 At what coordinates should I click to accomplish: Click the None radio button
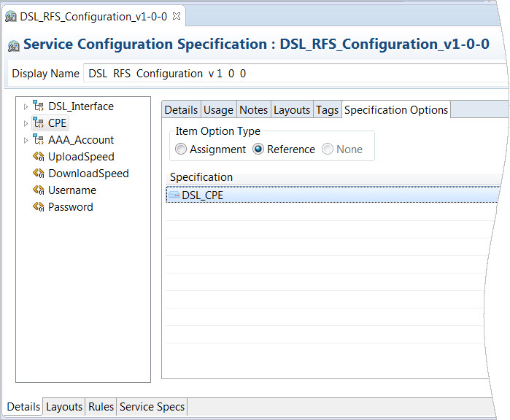tap(328, 149)
